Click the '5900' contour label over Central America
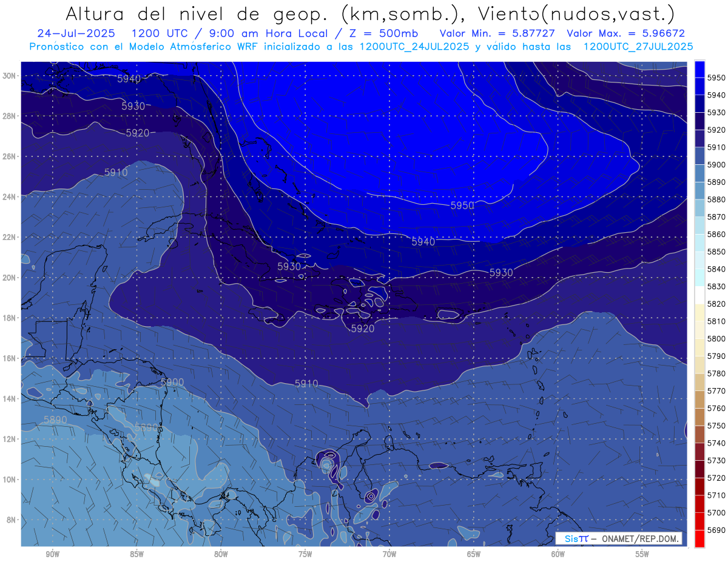This screenshot has height=562, width=728. coord(172,382)
